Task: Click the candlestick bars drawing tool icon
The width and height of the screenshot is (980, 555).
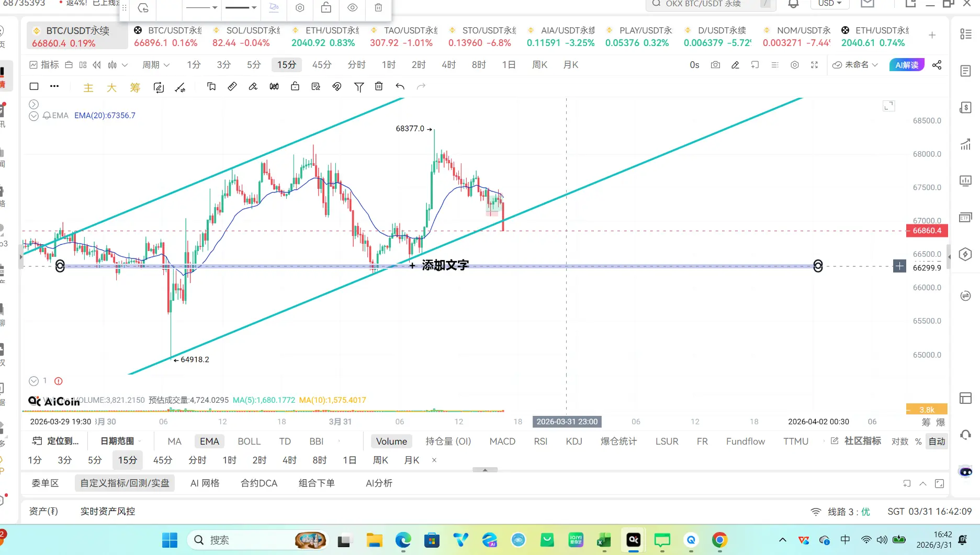Action: coord(274,86)
